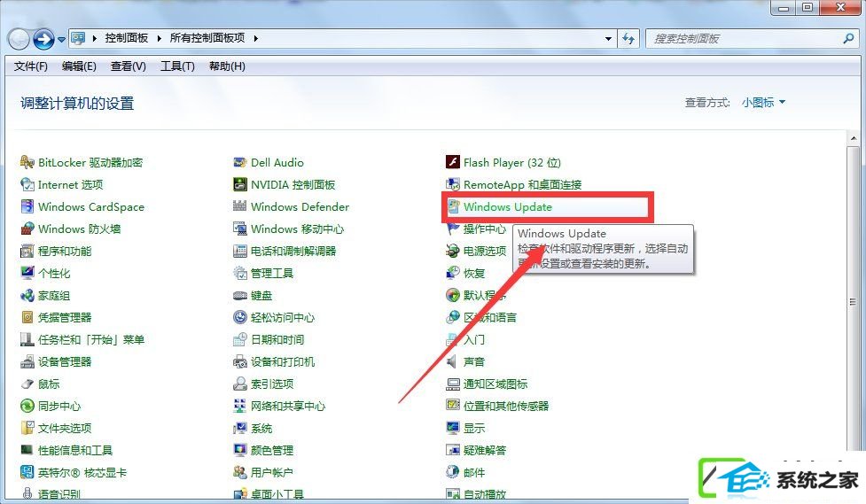Open the 帮助(H) menu
The height and width of the screenshot is (504, 866).
pyautogui.click(x=227, y=66)
